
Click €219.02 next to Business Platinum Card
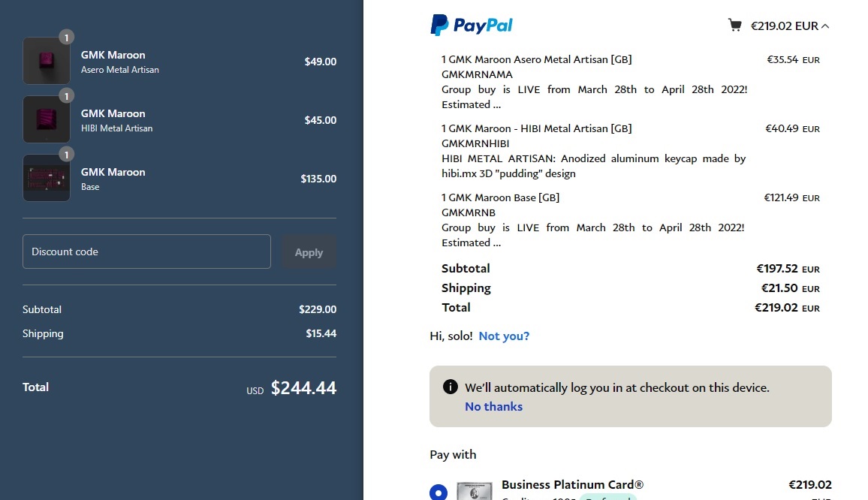point(810,484)
